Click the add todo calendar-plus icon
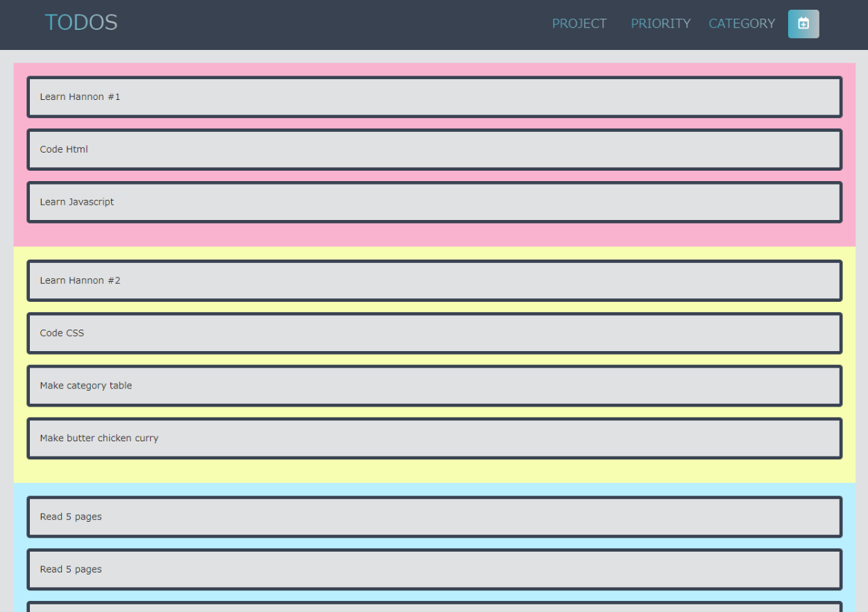This screenshot has width=868, height=612. click(803, 24)
